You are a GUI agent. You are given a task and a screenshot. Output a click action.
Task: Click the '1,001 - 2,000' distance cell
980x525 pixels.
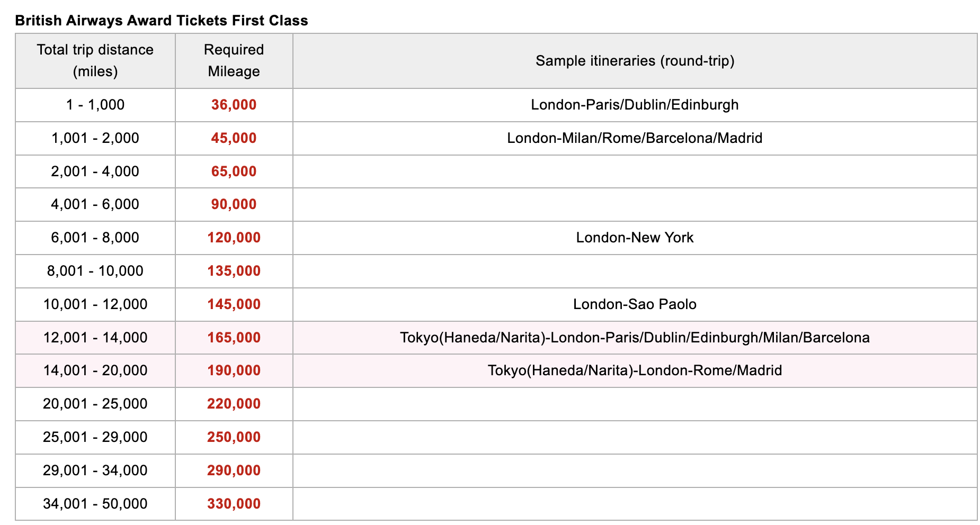95,138
